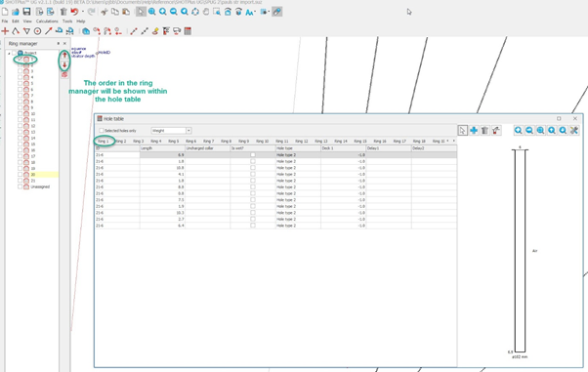Activate the pan hand tool
Viewport: 588px width, 372px height.
coord(206,12)
